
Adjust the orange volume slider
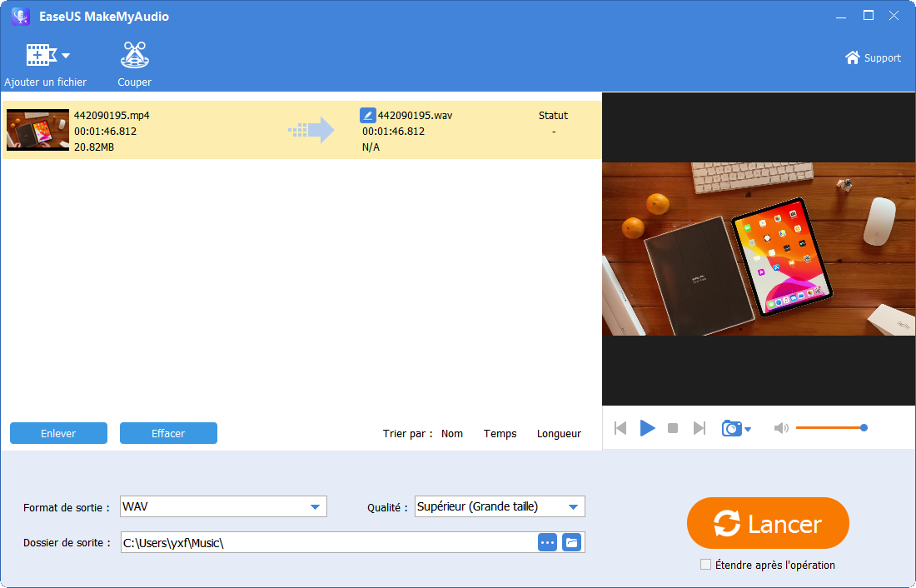pos(831,428)
